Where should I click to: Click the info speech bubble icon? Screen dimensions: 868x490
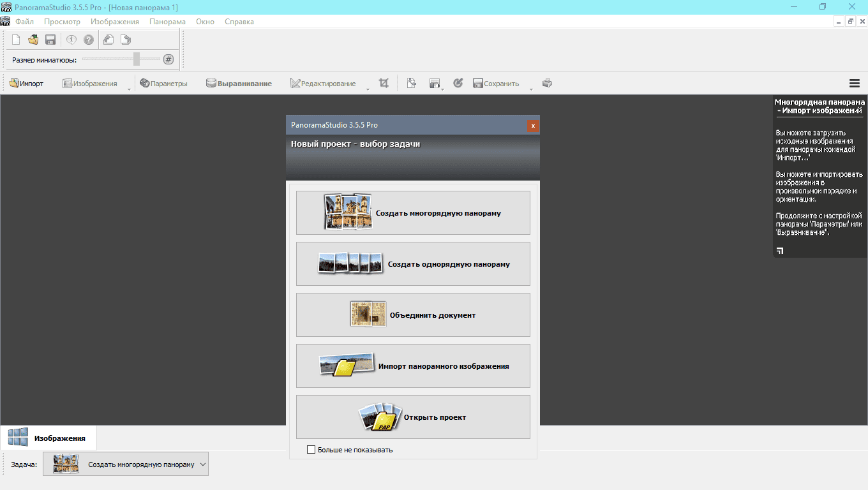[x=71, y=40]
